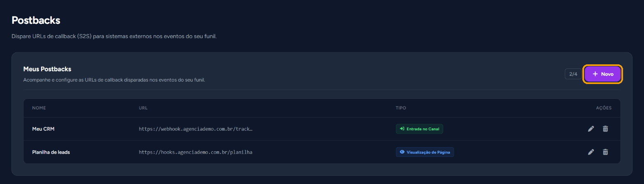This screenshot has width=644, height=184.
Task: Click the arrow icon in the Entrada no Canal badge
Action: pyautogui.click(x=402, y=129)
